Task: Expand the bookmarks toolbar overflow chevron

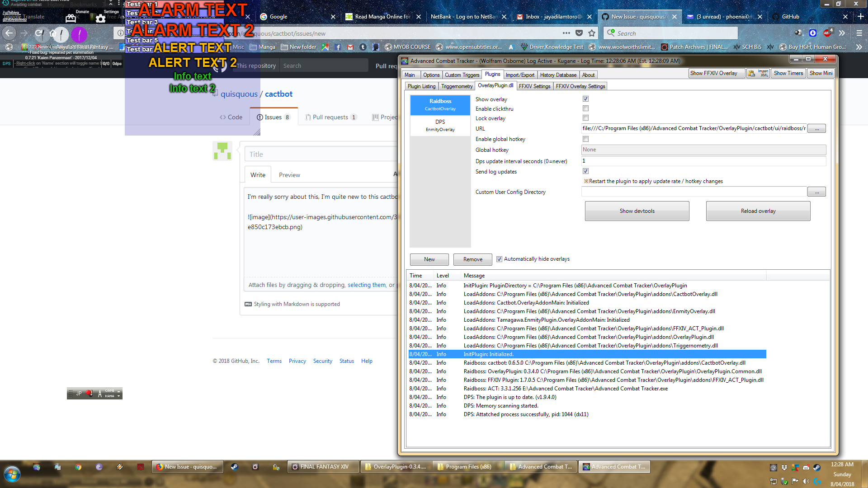Action: (859, 47)
